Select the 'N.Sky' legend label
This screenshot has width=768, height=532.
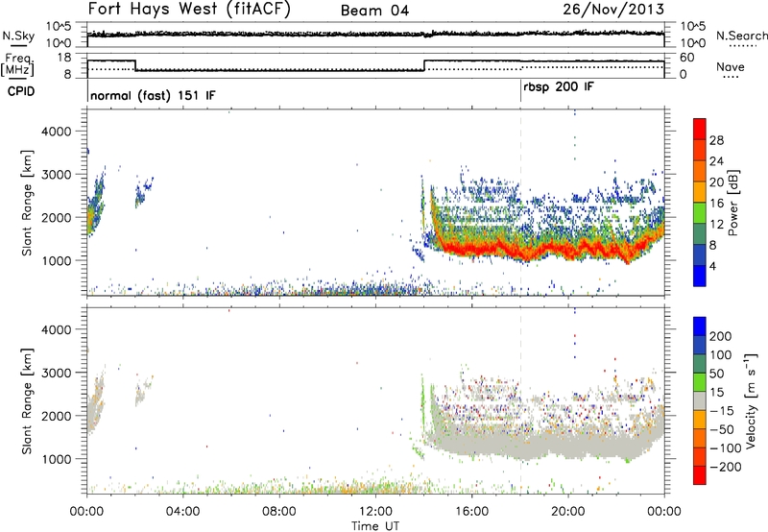point(18,36)
